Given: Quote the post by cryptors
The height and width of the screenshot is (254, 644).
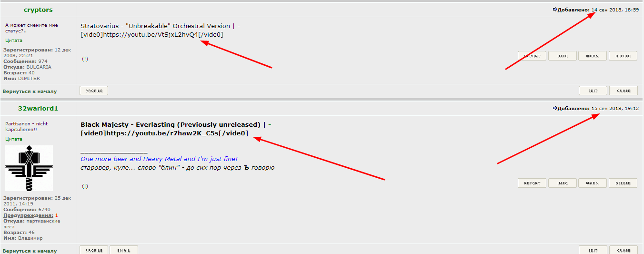Looking at the screenshot, I should 623,91.
